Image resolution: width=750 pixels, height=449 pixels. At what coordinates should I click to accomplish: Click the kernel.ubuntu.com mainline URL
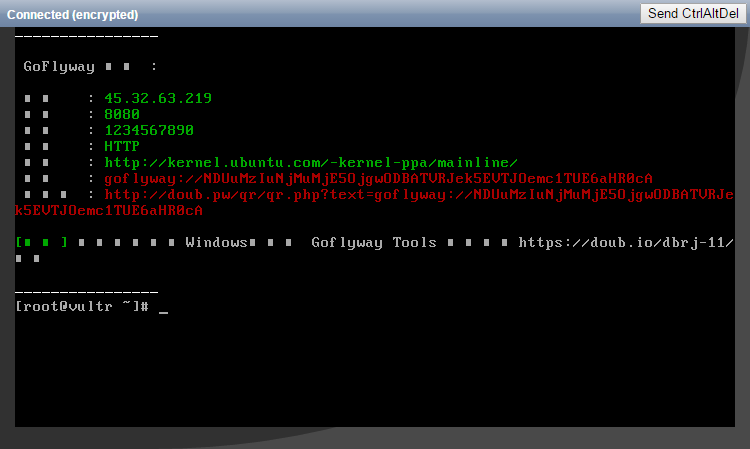coord(311,163)
